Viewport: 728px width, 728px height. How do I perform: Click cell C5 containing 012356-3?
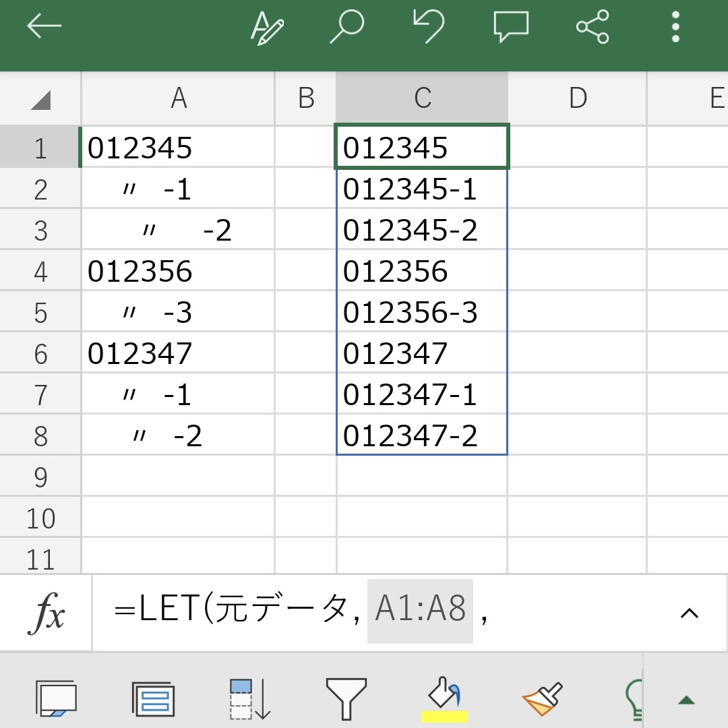coord(421,312)
